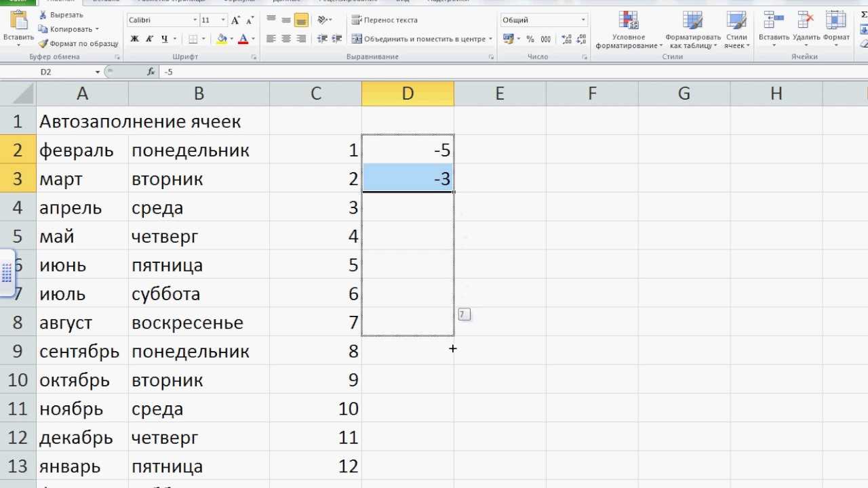Click the Merge and Center icon

point(357,39)
